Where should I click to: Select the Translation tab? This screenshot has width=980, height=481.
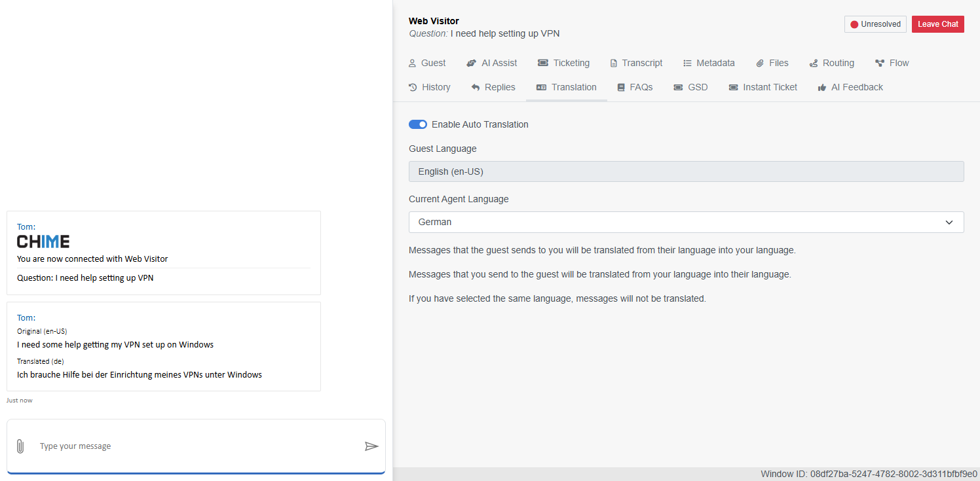566,88
